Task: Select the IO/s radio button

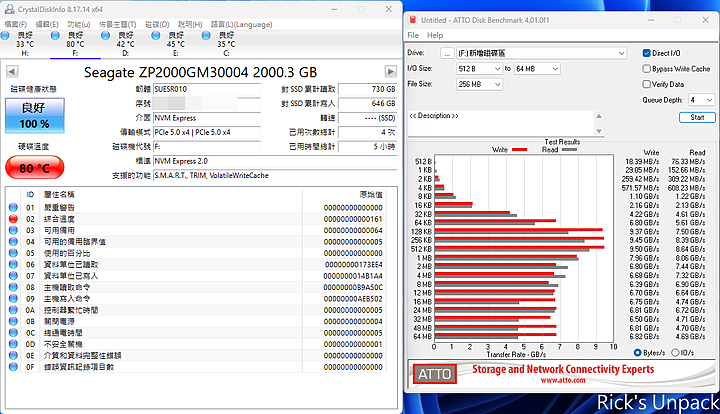Action: point(675,352)
